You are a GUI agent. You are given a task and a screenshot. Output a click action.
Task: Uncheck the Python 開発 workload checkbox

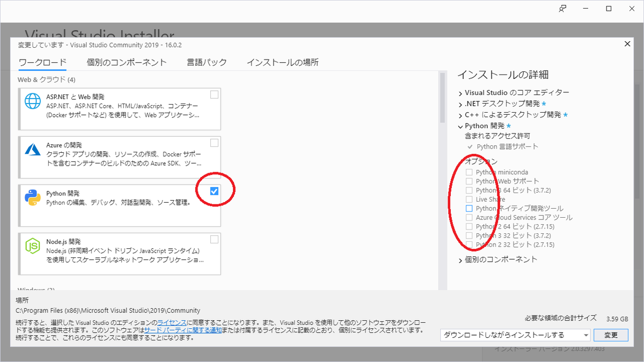[x=214, y=191]
